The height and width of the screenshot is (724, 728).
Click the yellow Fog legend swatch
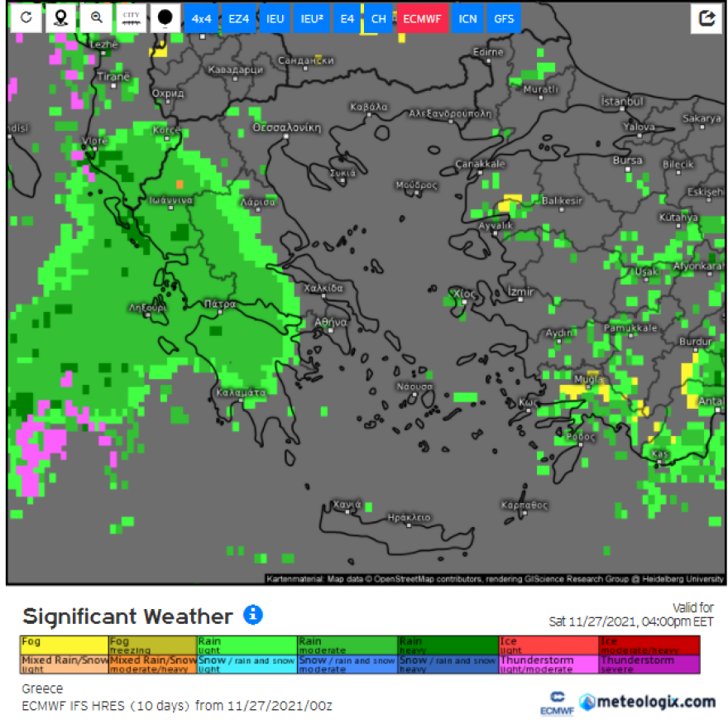tap(64, 645)
